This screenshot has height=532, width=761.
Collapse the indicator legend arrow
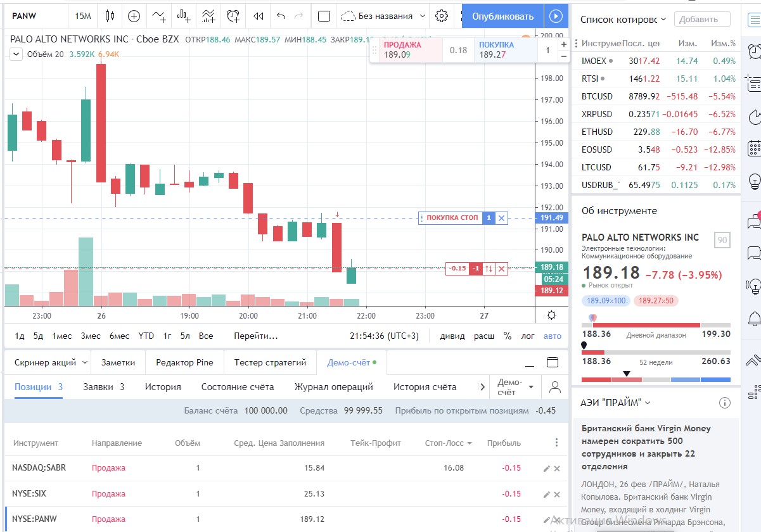16,54
